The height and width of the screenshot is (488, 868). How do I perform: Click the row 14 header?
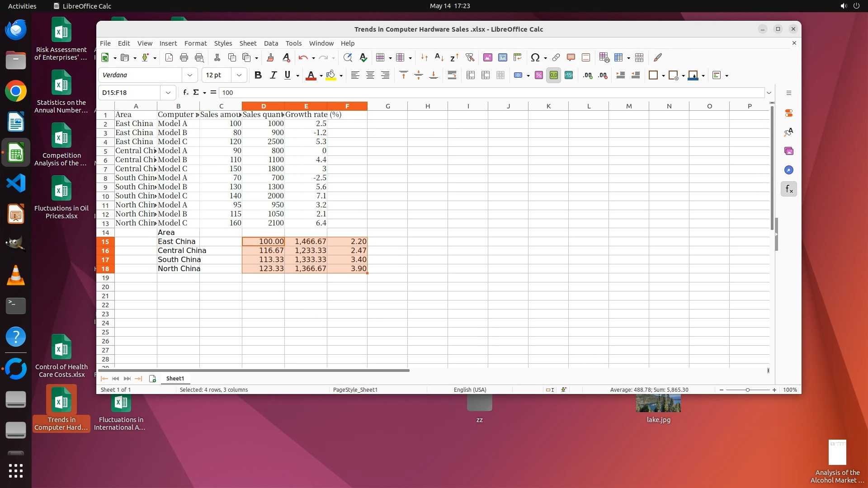coord(105,233)
